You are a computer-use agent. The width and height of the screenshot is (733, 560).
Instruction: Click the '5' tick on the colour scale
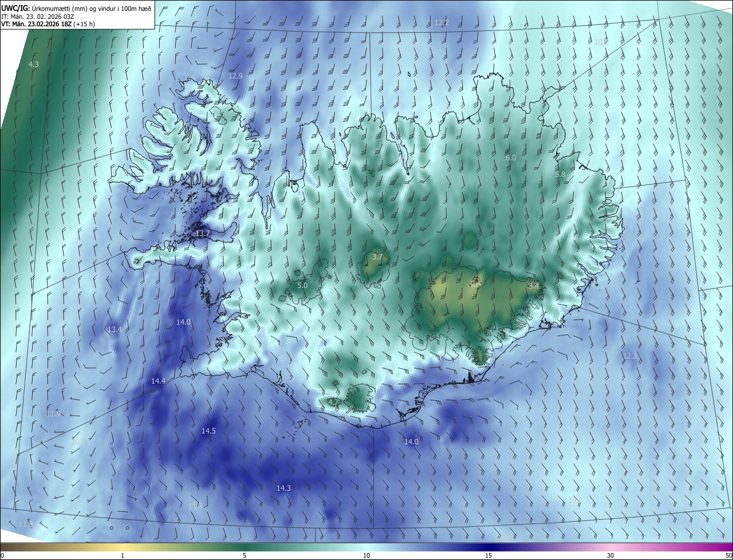pyautogui.click(x=245, y=555)
